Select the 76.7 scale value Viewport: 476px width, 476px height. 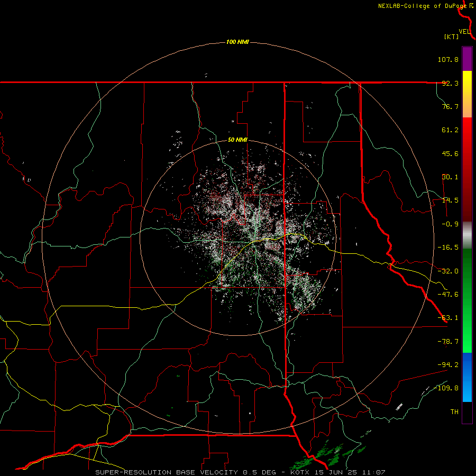[x=450, y=106]
